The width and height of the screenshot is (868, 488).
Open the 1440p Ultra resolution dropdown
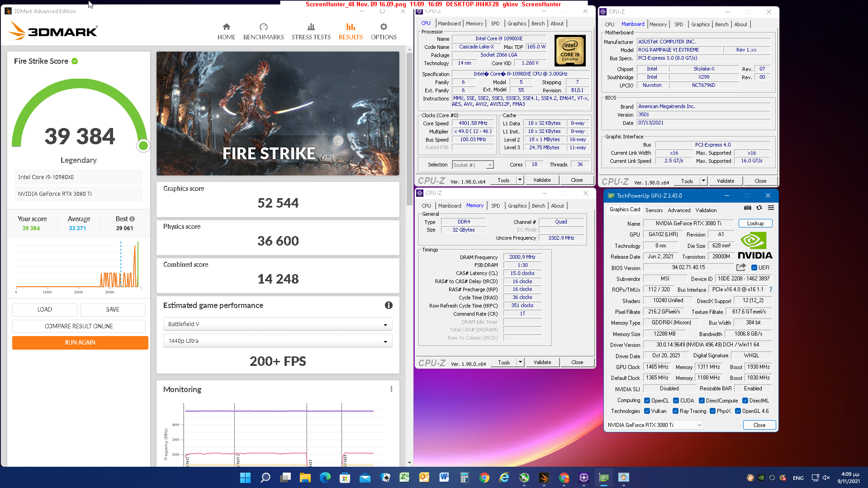(x=278, y=341)
